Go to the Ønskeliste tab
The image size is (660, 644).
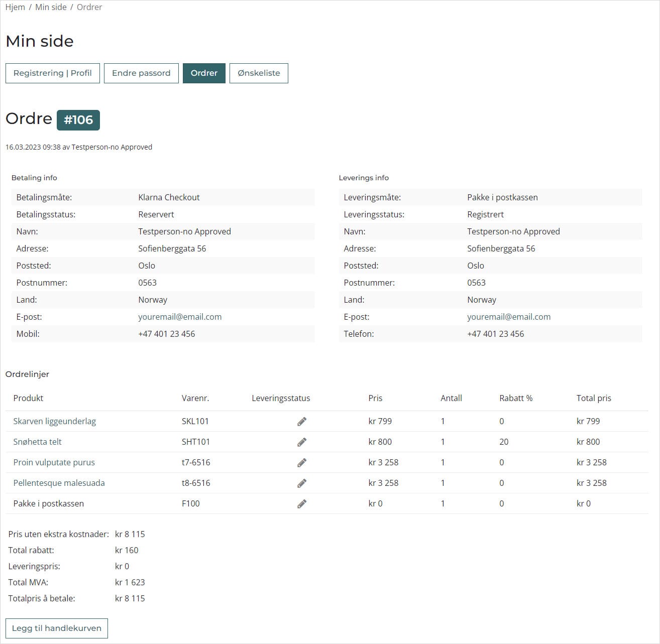pyautogui.click(x=259, y=73)
